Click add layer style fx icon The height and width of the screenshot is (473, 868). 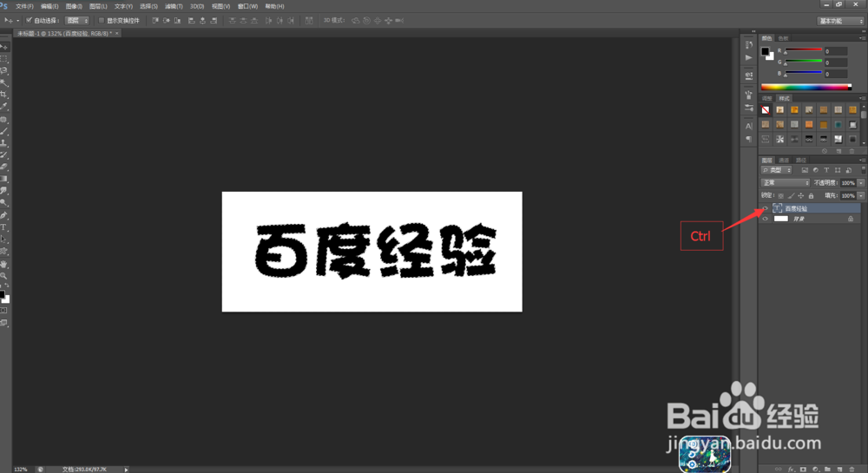pyautogui.click(x=791, y=470)
